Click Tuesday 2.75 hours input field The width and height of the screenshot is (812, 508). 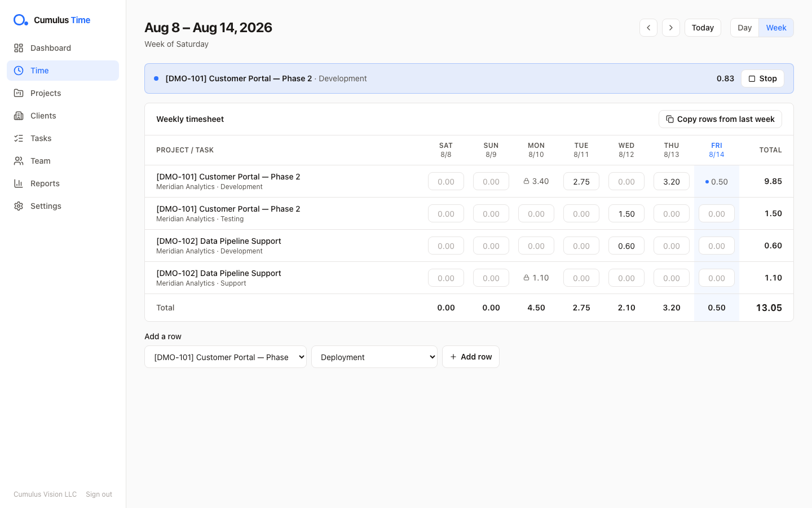tap(581, 181)
